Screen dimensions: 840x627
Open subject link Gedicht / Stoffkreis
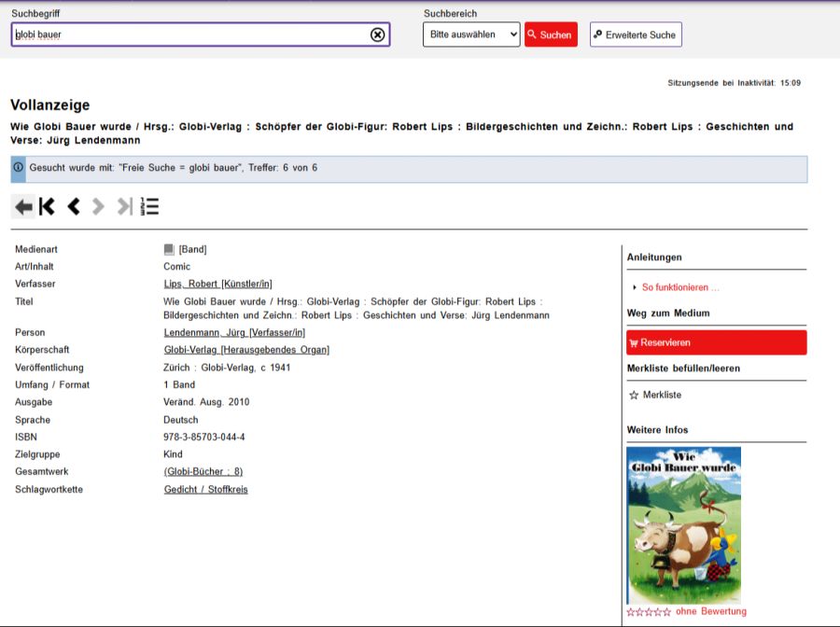pos(205,489)
